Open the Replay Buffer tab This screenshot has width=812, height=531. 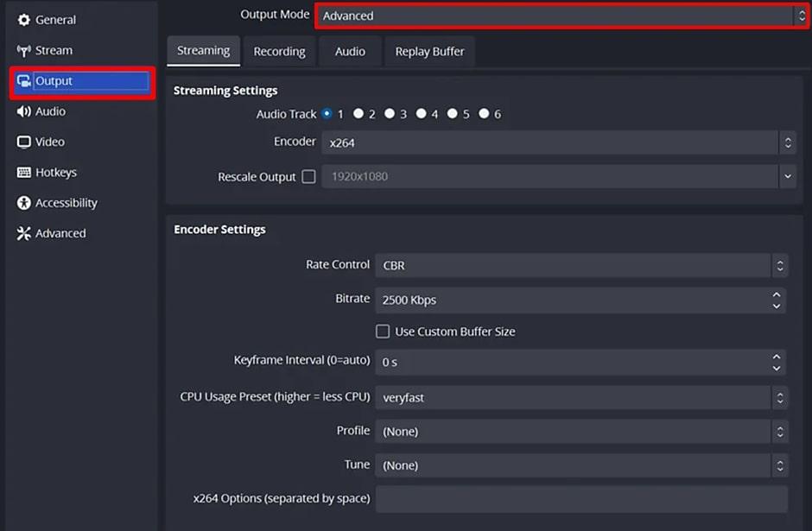click(x=429, y=51)
